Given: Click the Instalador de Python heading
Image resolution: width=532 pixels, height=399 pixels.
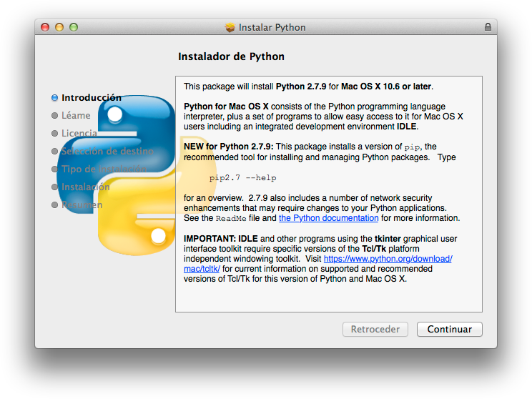Looking at the screenshot, I should coord(232,56).
